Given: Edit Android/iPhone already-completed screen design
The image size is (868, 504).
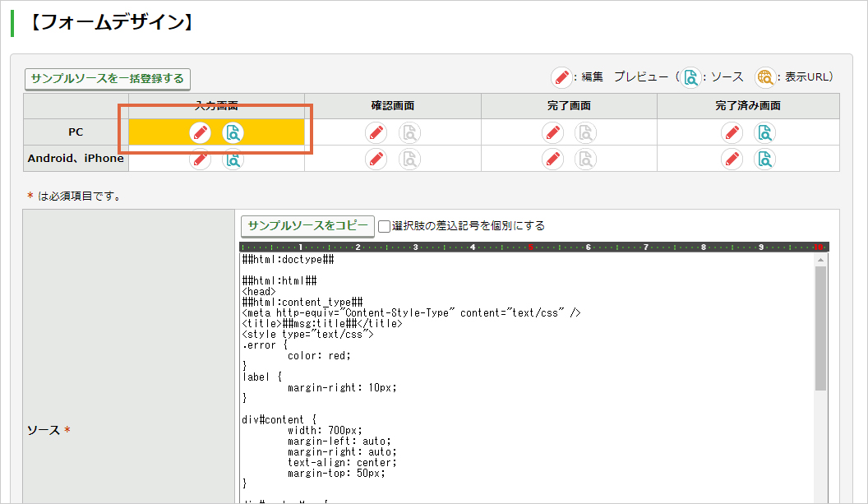Looking at the screenshot, I should pyautogui.click(x=732, y=160).
